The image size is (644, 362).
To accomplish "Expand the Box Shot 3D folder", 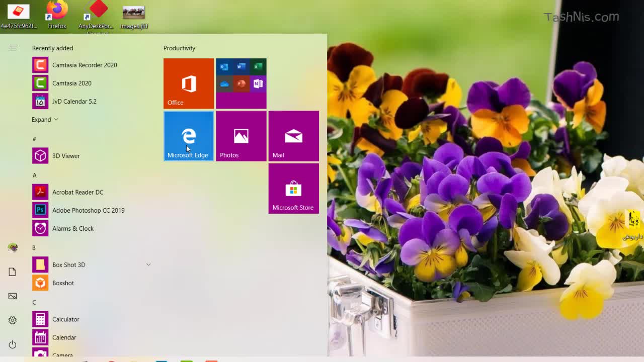I will click(148, 264).
